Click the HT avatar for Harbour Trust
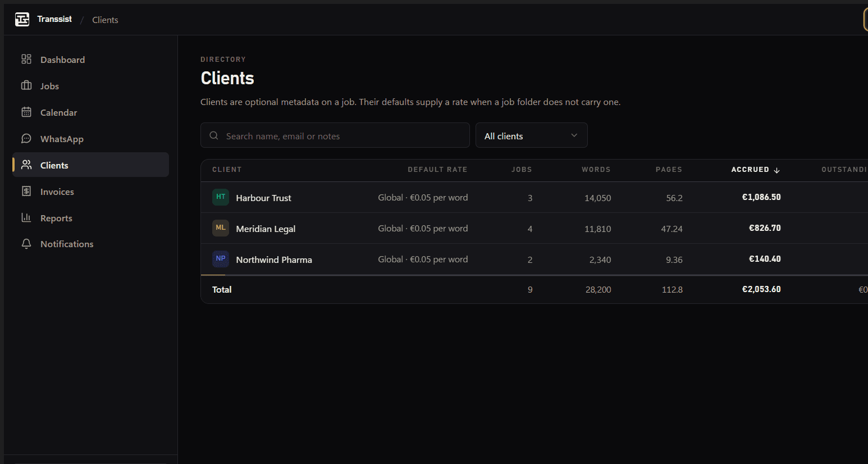The height and width of the screenshot is (464, 868). point(221,197)
